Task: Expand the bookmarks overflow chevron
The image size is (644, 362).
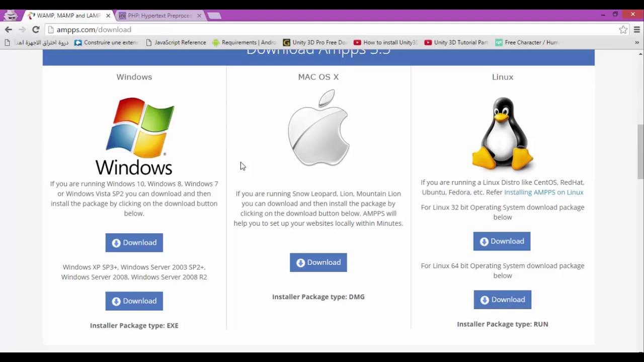Action: tap(637, 43)
